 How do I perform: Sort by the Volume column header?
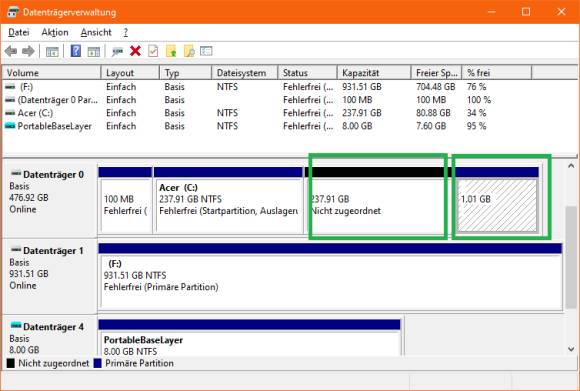pyautogui.click(x=51, y=73)
